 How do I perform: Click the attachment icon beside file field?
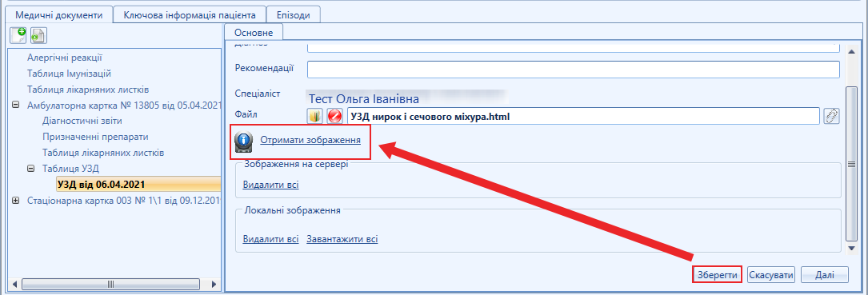tap(831, 116)
